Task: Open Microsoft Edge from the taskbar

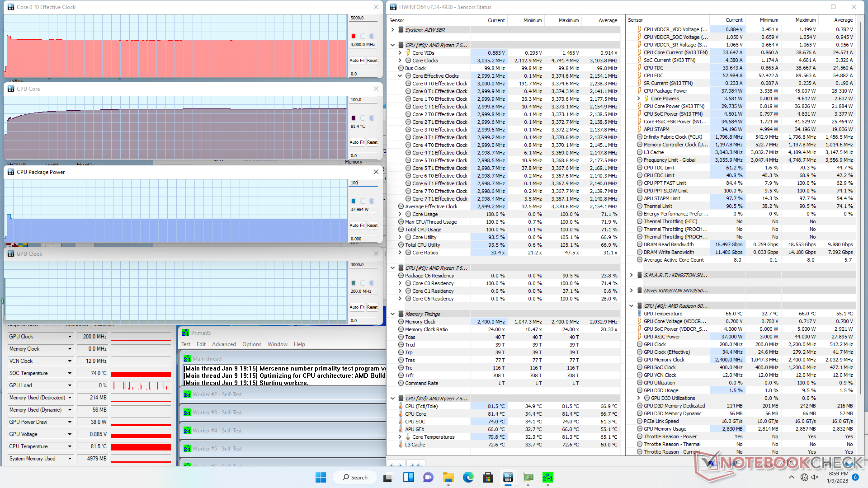Action: (x=468, y=477)
